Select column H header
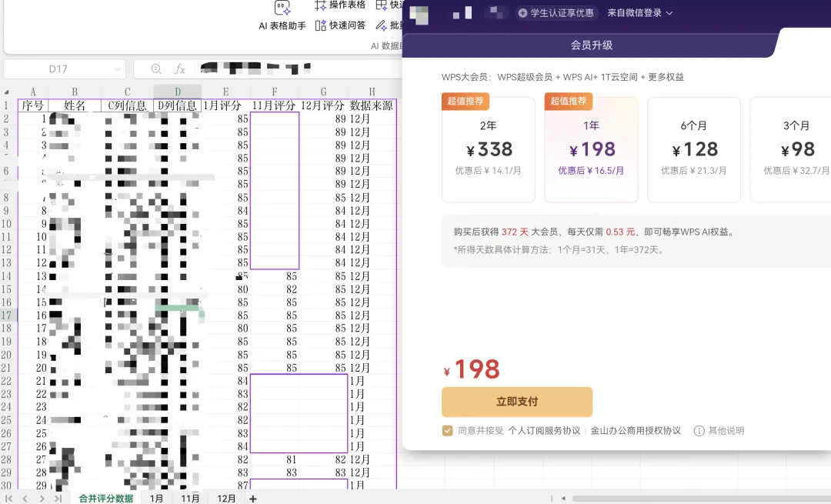Screen dimensions: 831x504 pos(372,92)
